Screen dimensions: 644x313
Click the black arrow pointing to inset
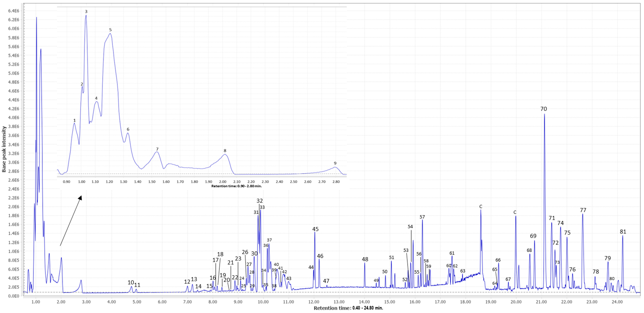71,221
